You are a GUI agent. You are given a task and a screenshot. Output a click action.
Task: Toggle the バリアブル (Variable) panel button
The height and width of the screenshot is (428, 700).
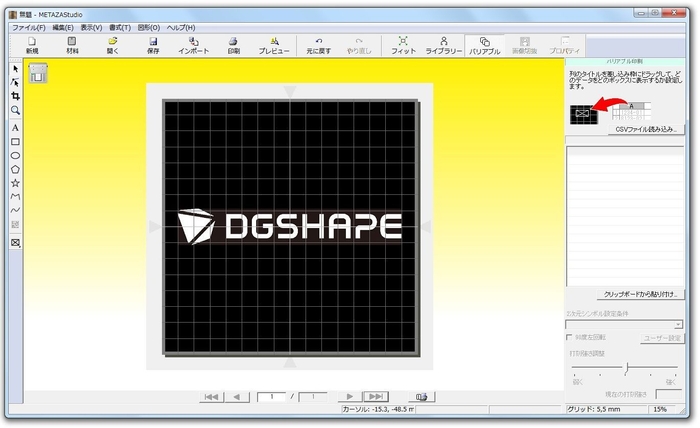[x=485, y=44]
